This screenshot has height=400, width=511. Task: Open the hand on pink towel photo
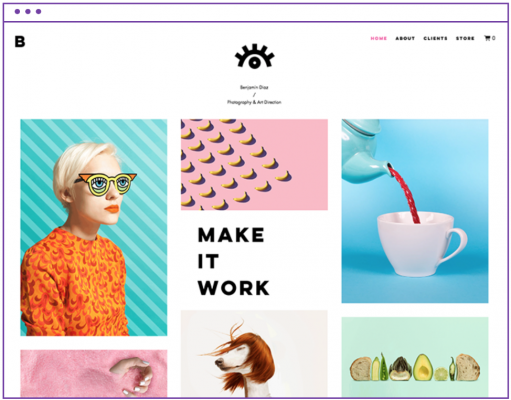pyautogui.click(x=94, y=373)
